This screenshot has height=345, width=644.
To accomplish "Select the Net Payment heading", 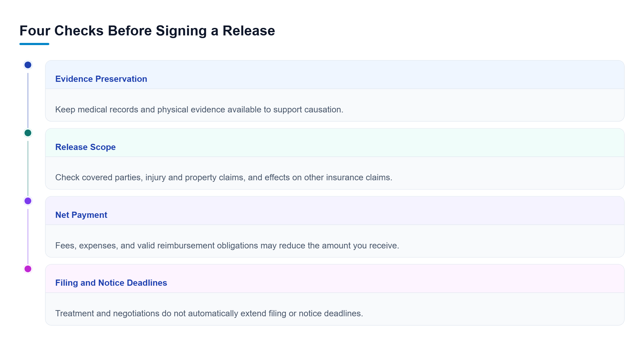I will pyautogui.click(x=81, y=215).
